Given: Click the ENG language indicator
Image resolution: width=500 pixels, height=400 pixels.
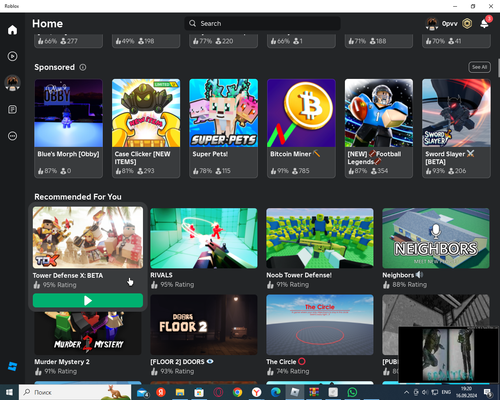Looking at the screenshot, I should pos(446,392).
